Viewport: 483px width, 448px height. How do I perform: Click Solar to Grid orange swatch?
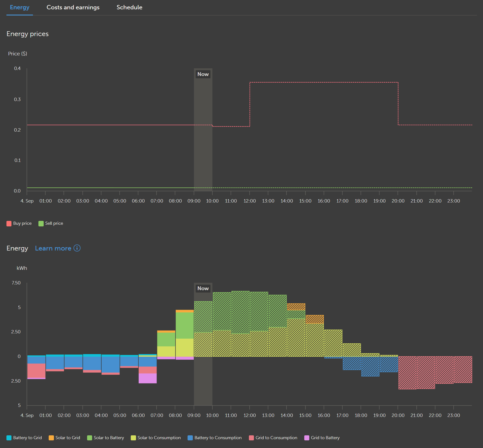[51, 437]
